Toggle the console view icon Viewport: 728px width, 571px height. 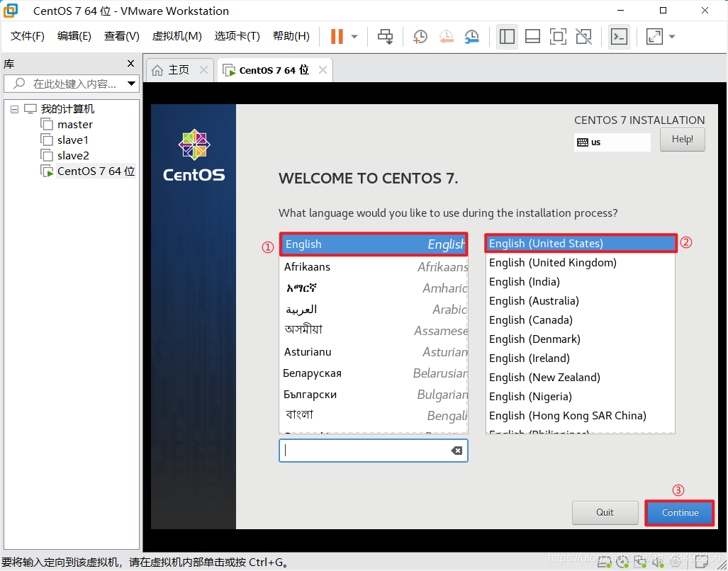tap(619, 36)
